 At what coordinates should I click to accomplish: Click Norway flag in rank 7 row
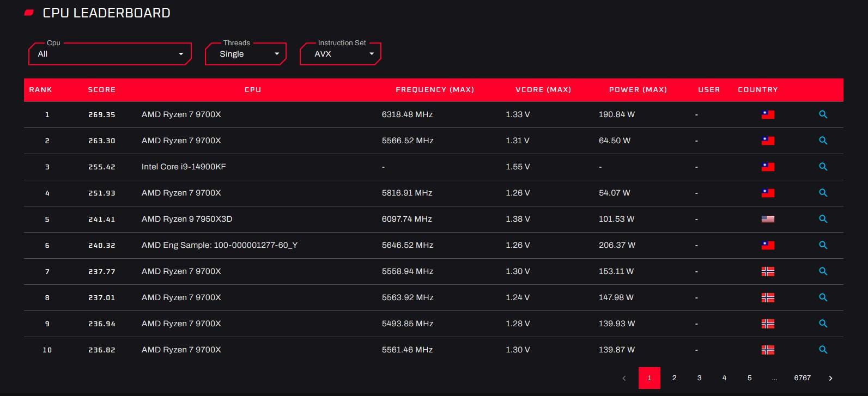click(x=767, y=271)
